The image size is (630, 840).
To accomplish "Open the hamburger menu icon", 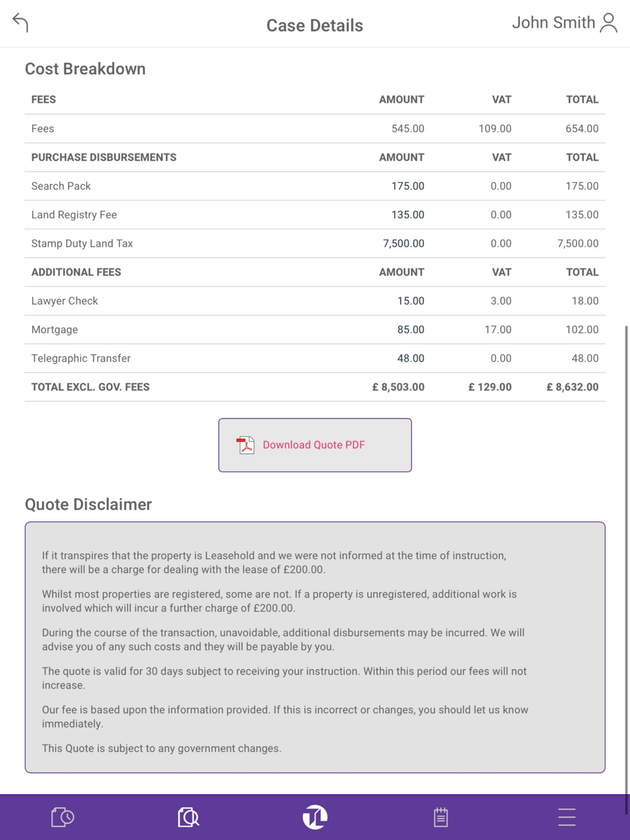I will click(x=567, y=817).
